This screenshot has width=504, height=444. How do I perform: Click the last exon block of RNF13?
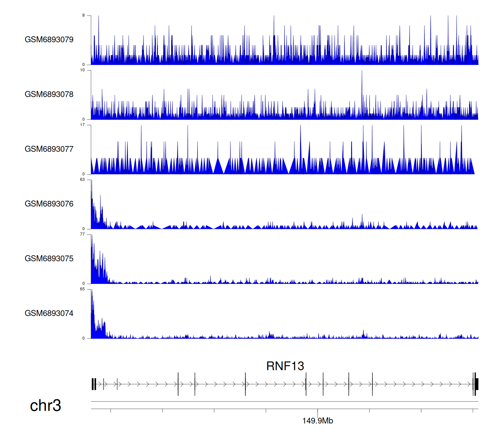[476, 384]
